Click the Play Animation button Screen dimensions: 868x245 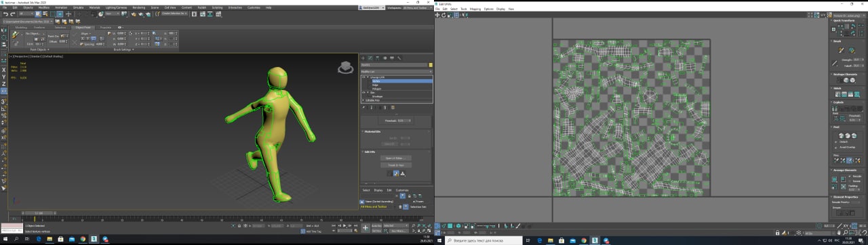pyautogui.click(x=345, y=225)
